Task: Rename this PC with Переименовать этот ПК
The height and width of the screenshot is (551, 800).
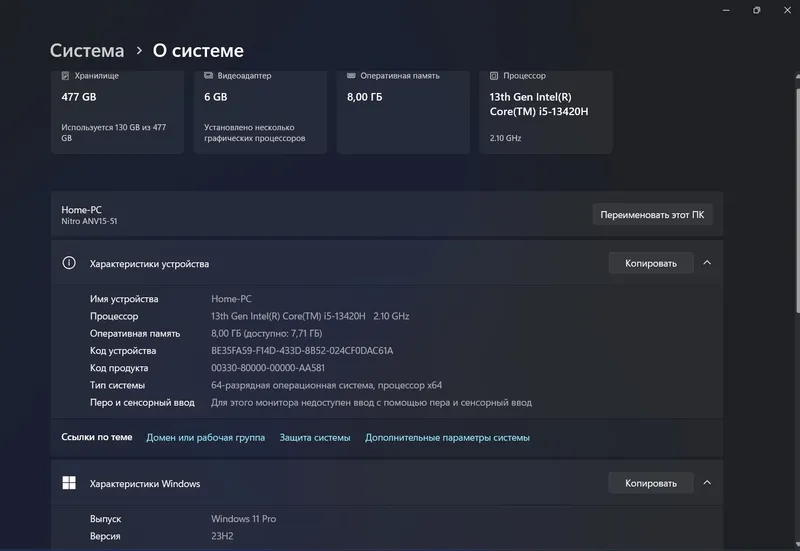Action: (652, 215)
